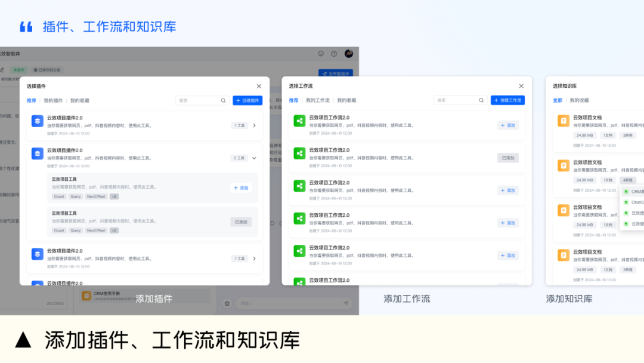Image resolution: width=644 pixels, height=363 pixels.
Task: Click the paper-plane send icon
Action: 346,303
